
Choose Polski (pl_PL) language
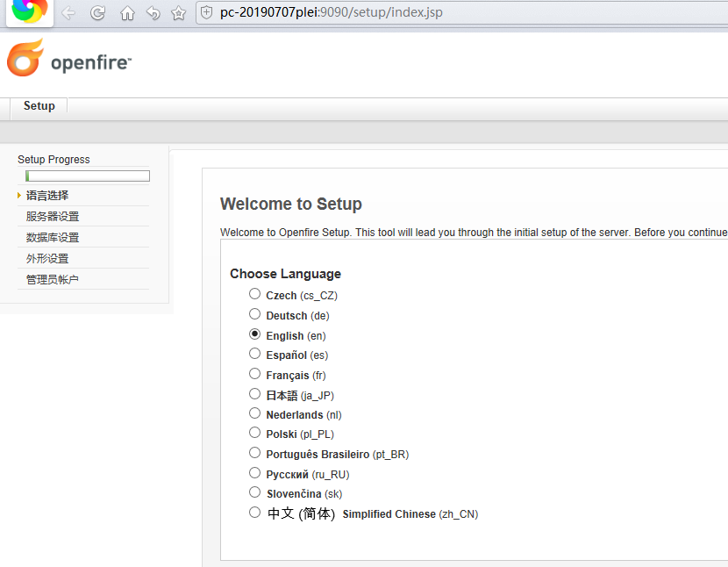(x=254, y=433)
